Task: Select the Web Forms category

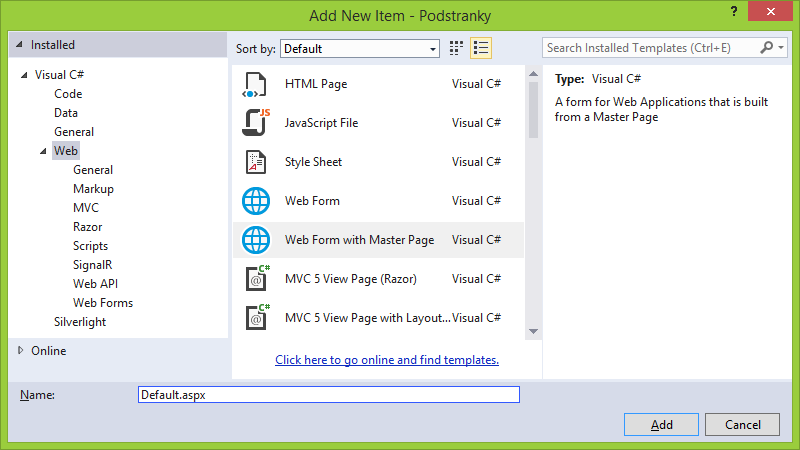Action: (103, 303)
